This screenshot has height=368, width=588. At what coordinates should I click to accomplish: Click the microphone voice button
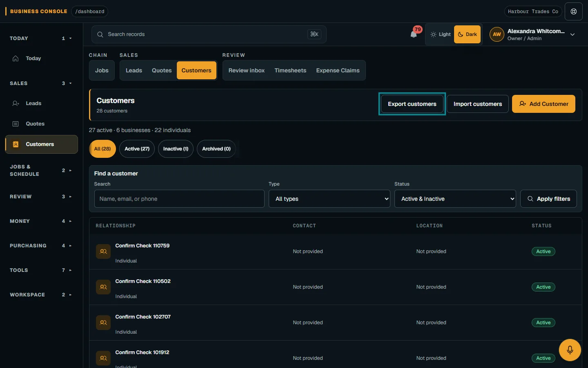coord(570,350)
